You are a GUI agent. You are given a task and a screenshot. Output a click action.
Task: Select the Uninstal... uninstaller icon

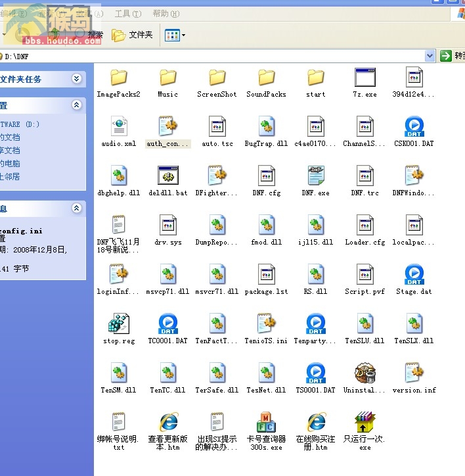coord(365,373)
